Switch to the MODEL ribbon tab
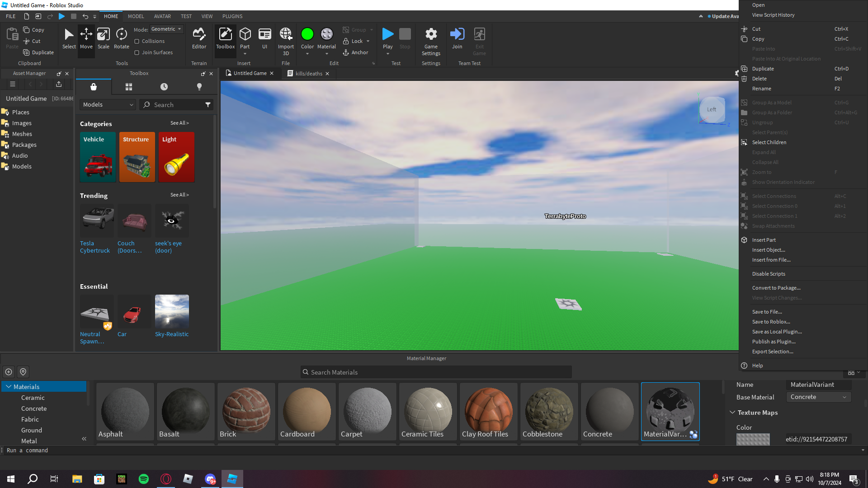The width and height of the screenshot is (868, 488). pos(136,16)
